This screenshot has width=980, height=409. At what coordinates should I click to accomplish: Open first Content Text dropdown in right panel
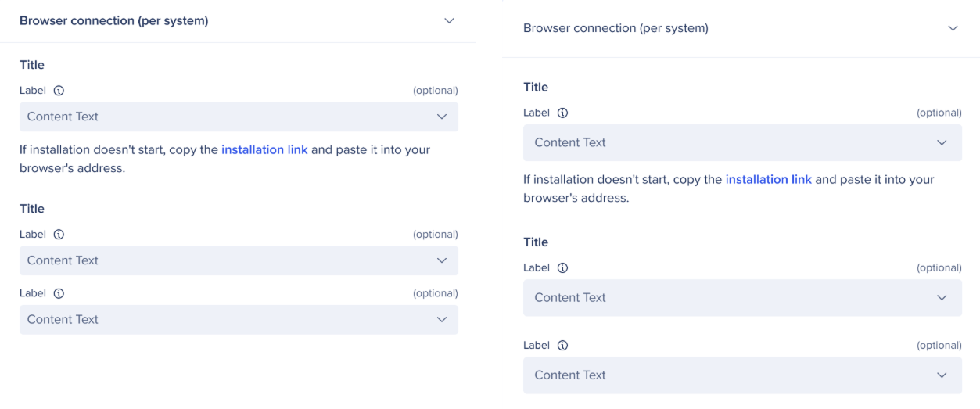[x=742, y=142]
